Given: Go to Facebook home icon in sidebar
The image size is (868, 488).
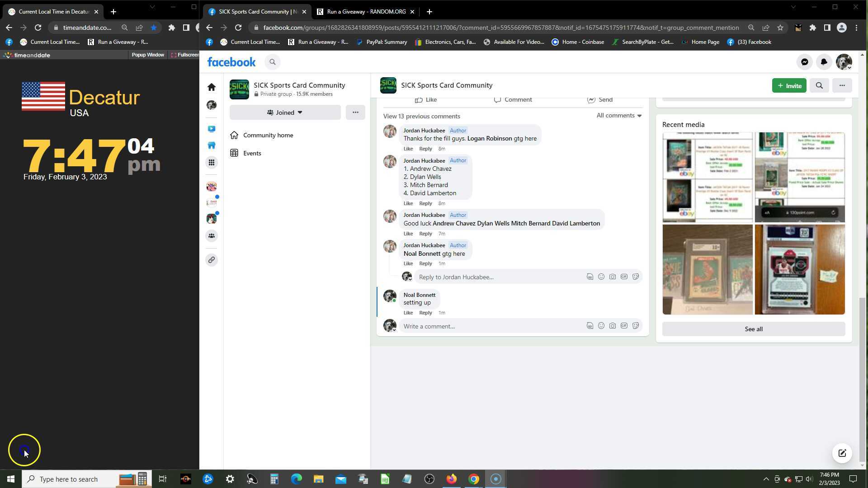Looking at the screenshot, I should (212, 87).
